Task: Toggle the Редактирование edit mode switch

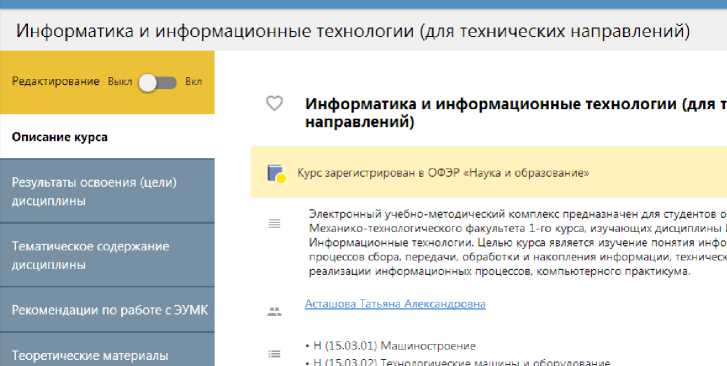Action: [158, 83]
